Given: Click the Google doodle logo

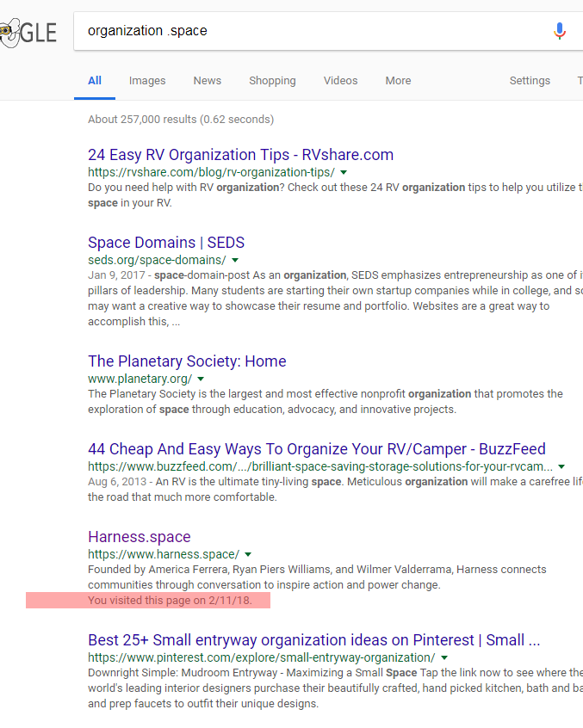Looking at the screenshot, I should [x=28, y=33].
